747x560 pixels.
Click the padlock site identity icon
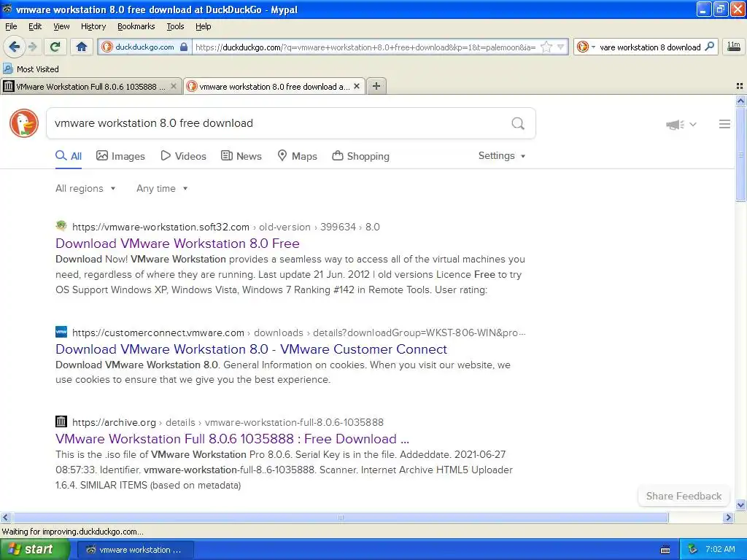[x=184, y=47]
